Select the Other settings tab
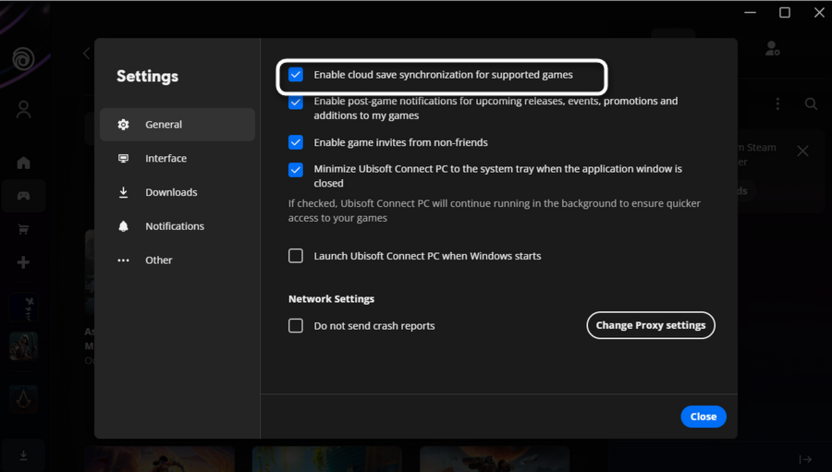832x472 pixels. [x=177, y=260]
